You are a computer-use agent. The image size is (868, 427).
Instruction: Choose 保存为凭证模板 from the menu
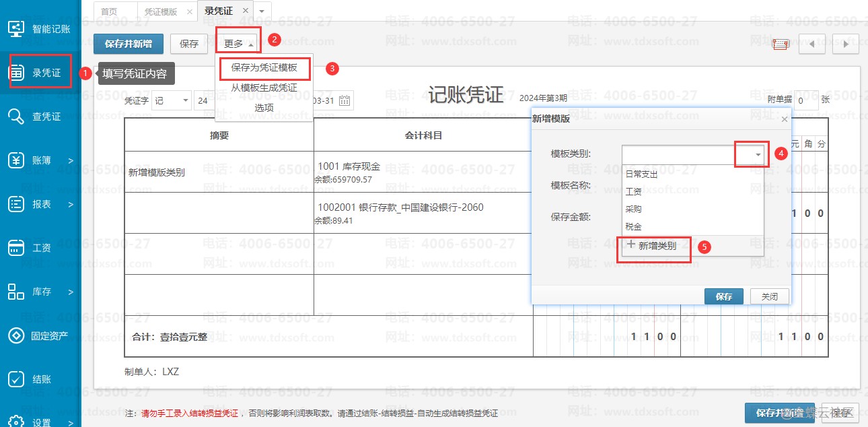[x=264, y=68]
